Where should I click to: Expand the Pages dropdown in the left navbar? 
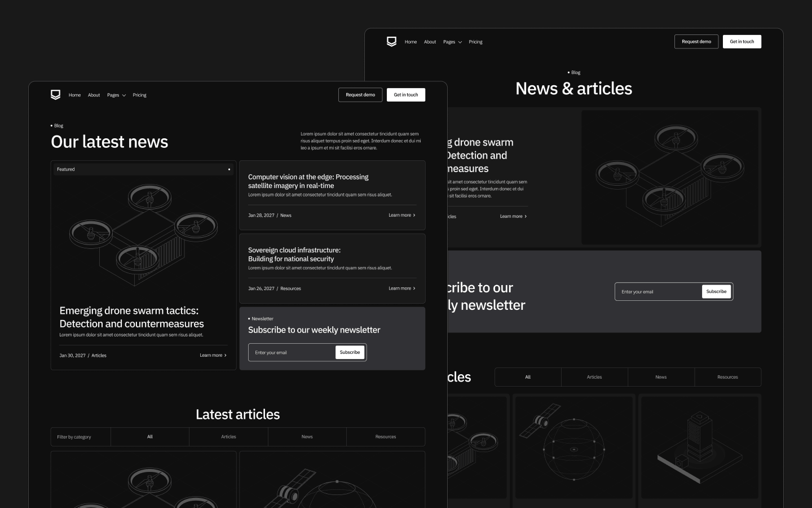(116, 95)
